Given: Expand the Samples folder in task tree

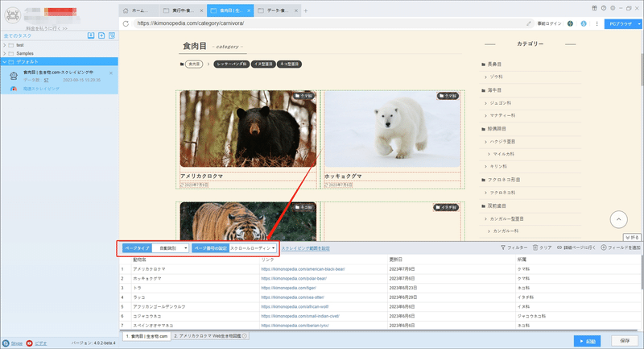Looking at the screenshot, I should pos(5,53).
